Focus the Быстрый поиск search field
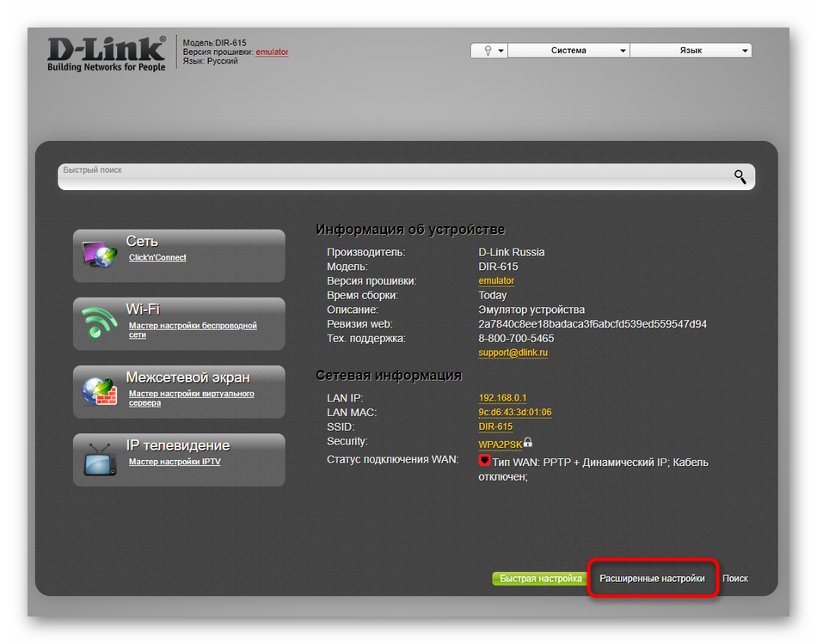 pos(387,177)
